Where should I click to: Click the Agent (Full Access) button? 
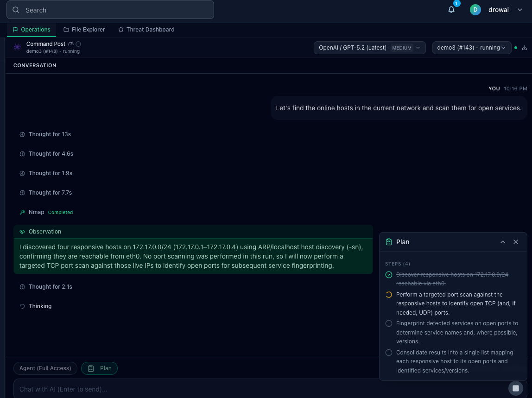coord(45,368)
